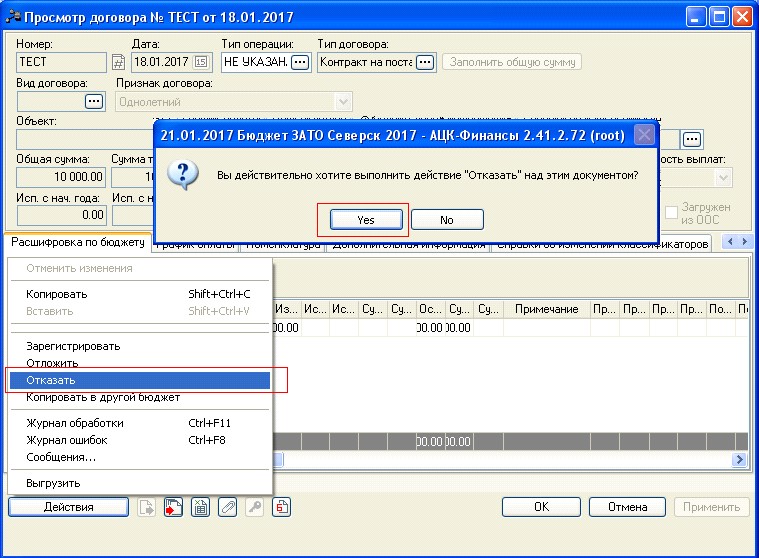Switch to 'Расшифровка по бюджету' tab
This screenshot has height=558, width=759.
click(79, 242)
